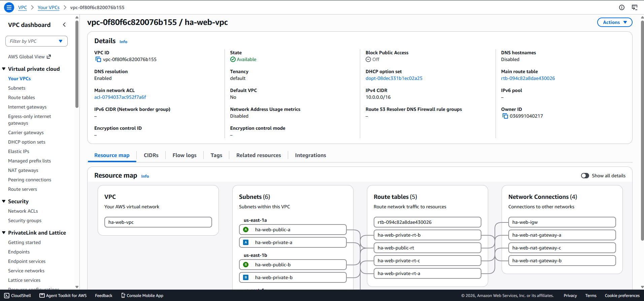Open Terms link in footer

tap(591, 296)
